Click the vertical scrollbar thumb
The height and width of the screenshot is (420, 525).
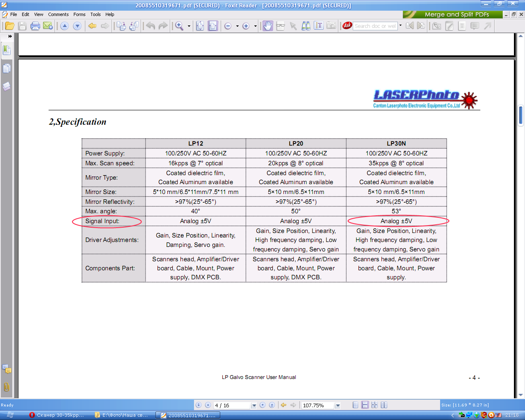tap(521, 115)
